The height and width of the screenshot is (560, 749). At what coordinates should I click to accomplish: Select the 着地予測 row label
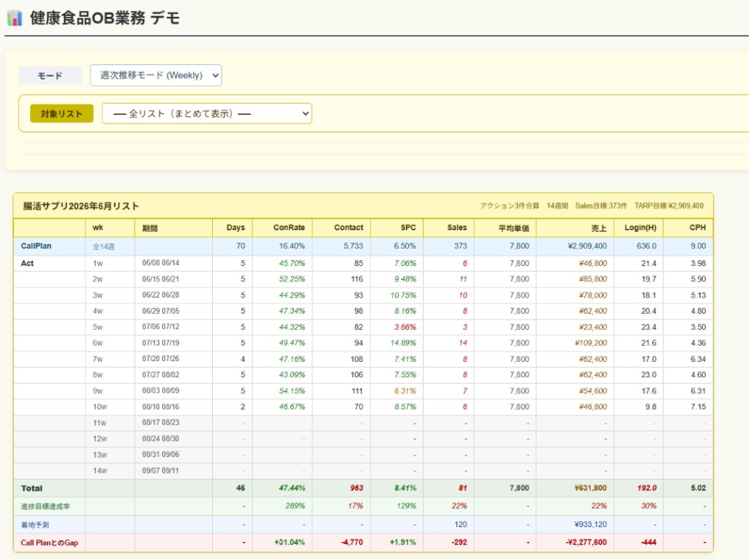(35, 525)
